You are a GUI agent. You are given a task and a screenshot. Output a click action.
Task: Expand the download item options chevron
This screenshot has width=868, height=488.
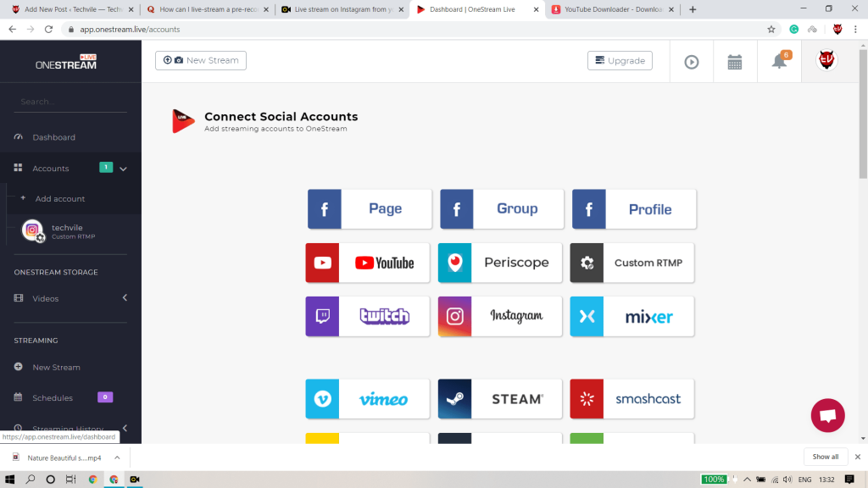[x=117, y=457]
